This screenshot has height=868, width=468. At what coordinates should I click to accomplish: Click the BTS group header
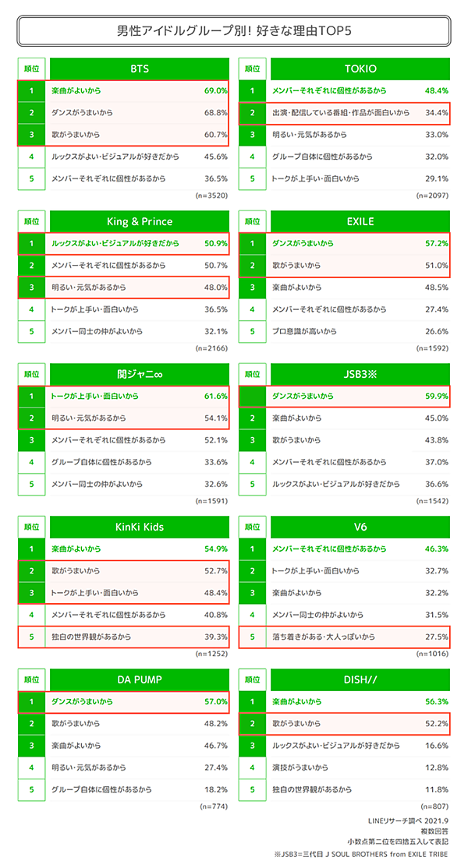pyautogui.click(x=139, y=69)
